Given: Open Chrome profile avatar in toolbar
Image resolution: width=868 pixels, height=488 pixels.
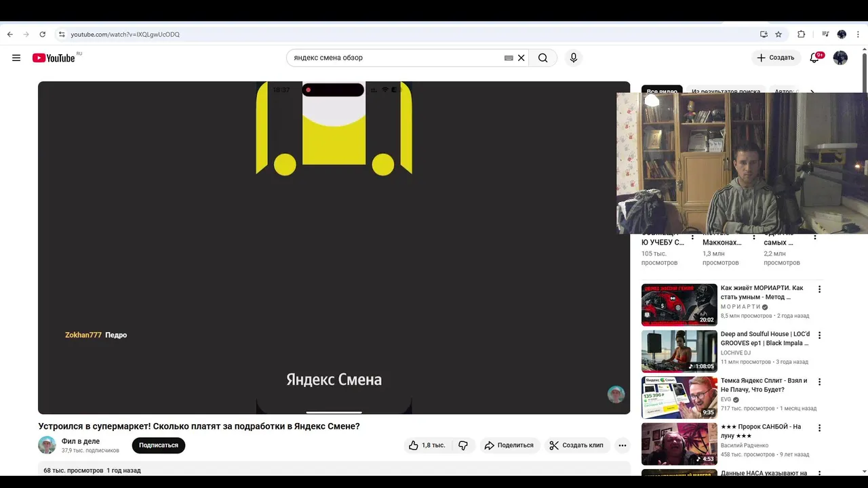Looking at the screenshot, I should coord(842,35).
